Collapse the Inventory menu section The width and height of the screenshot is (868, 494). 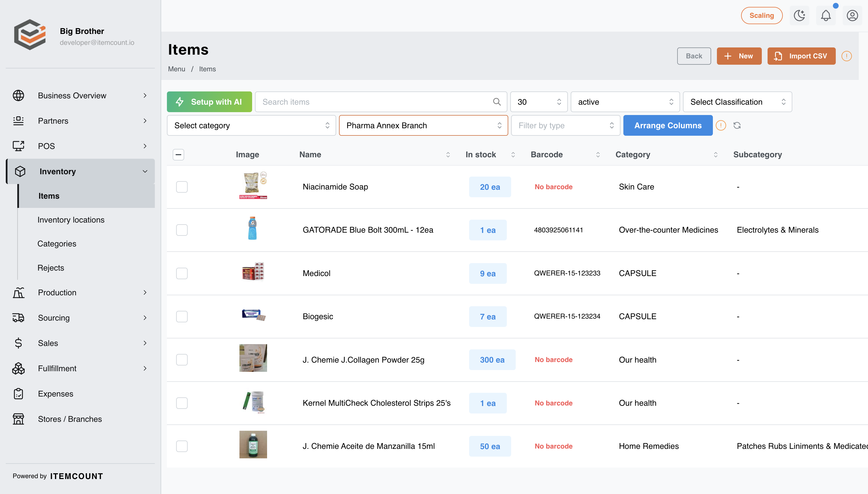click(81, 171)
